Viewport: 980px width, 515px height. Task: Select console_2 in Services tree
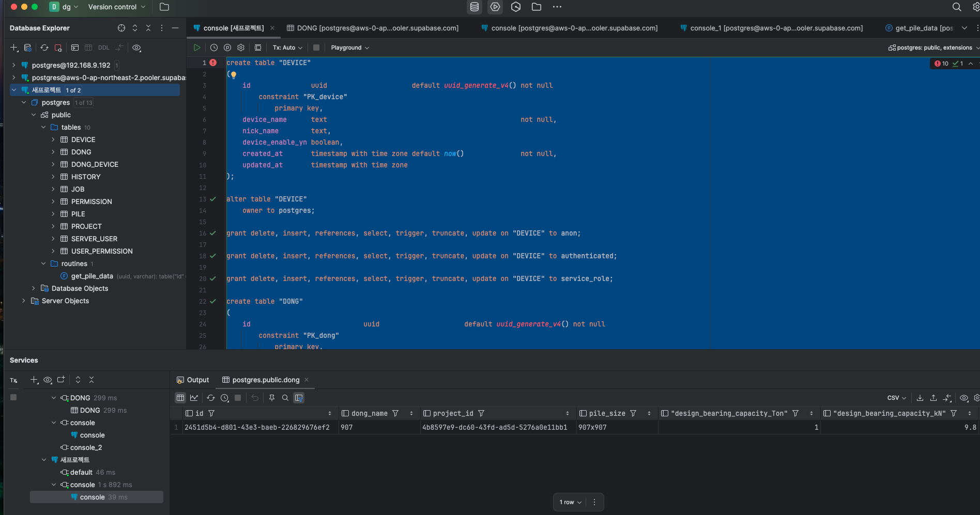86,447
